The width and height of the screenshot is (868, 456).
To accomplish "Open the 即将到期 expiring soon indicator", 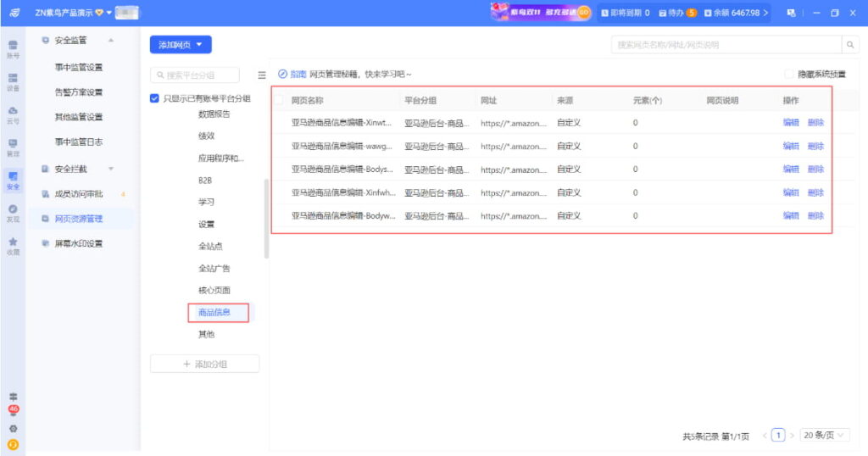I will (626, 12).
